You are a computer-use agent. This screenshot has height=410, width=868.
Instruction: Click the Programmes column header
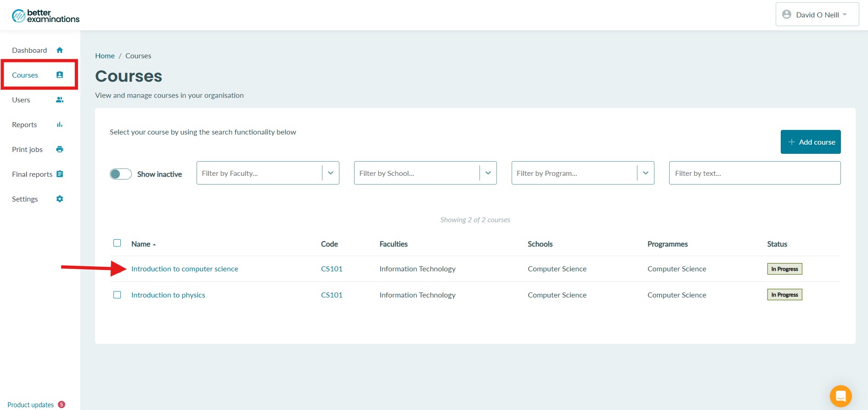(668, 244)
